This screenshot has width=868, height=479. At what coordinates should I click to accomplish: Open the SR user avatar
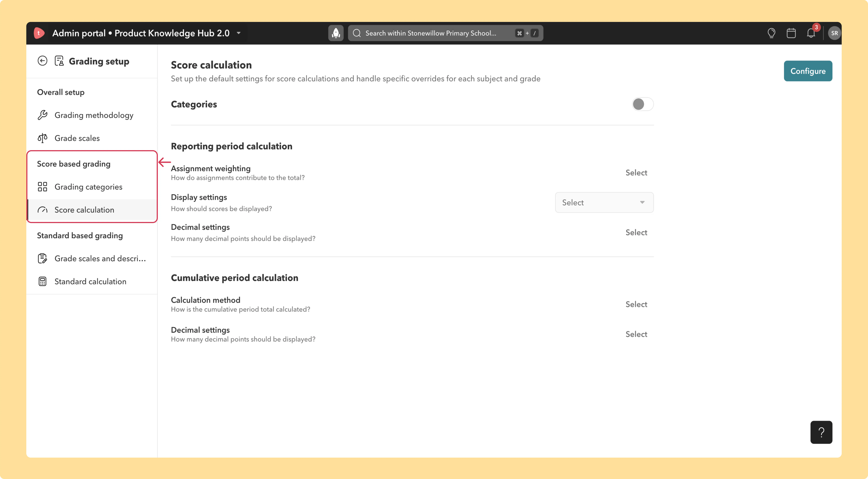[834, 33]
